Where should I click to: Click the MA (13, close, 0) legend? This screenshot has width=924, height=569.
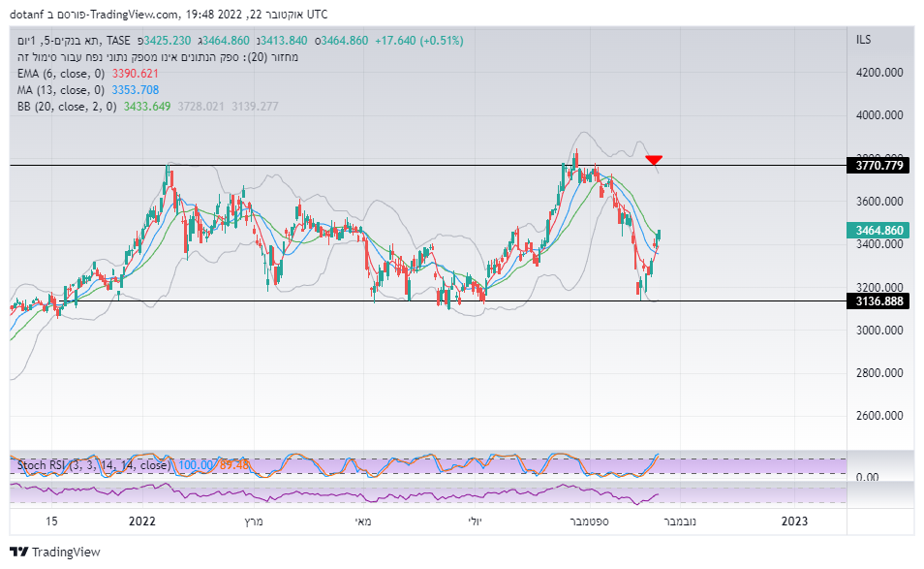point(61,90)
